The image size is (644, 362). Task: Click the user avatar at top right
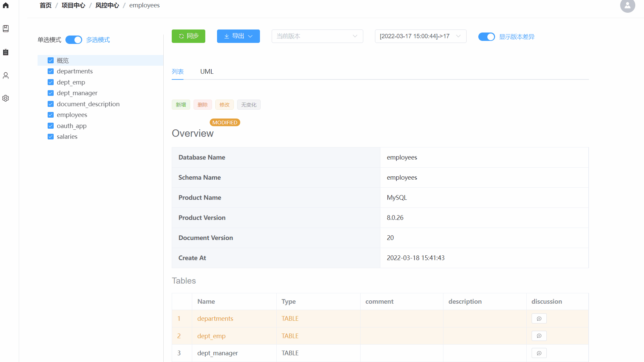[627, 5]
